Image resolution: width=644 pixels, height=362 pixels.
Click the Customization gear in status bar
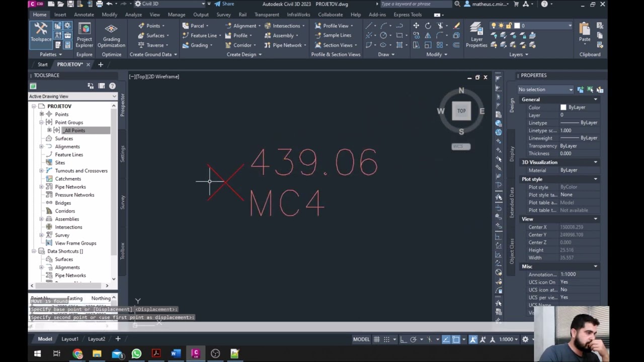tap(525, 339)
